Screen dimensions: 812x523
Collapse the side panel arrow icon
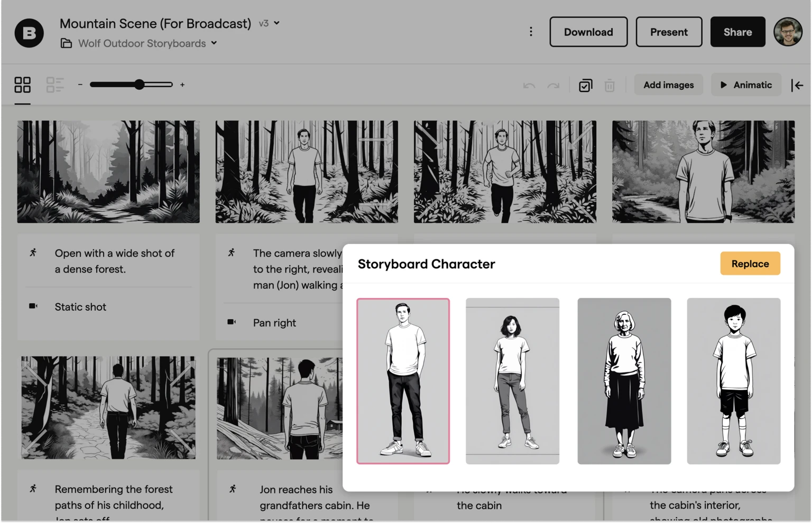(797, 85)
